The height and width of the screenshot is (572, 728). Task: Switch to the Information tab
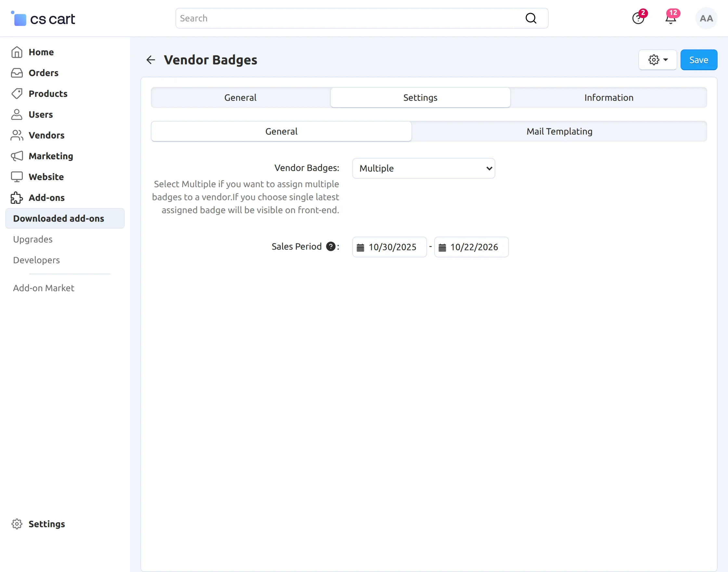point(608,97)
